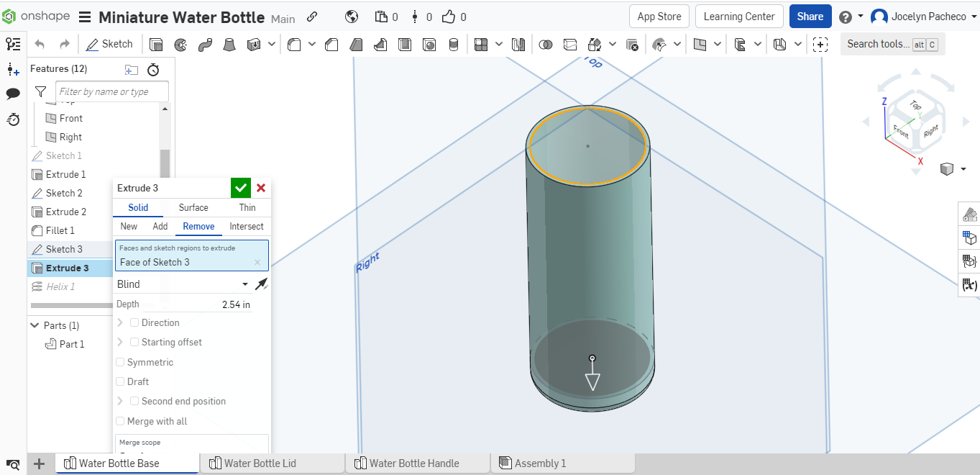The height and width of the screenshot is (475, 980).
Task: Collapse the Parts (1) list
Action: [x=35, y=325]
